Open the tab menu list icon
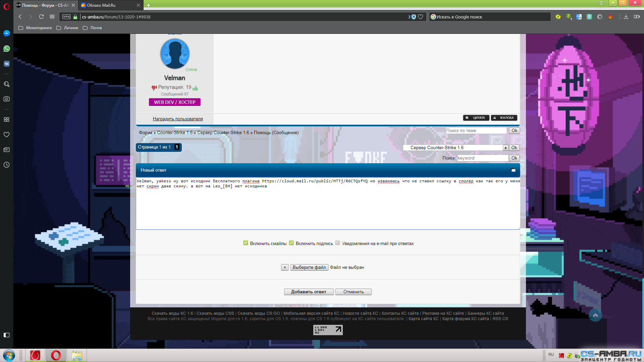 pyautogui.click(x=601, y=3)
